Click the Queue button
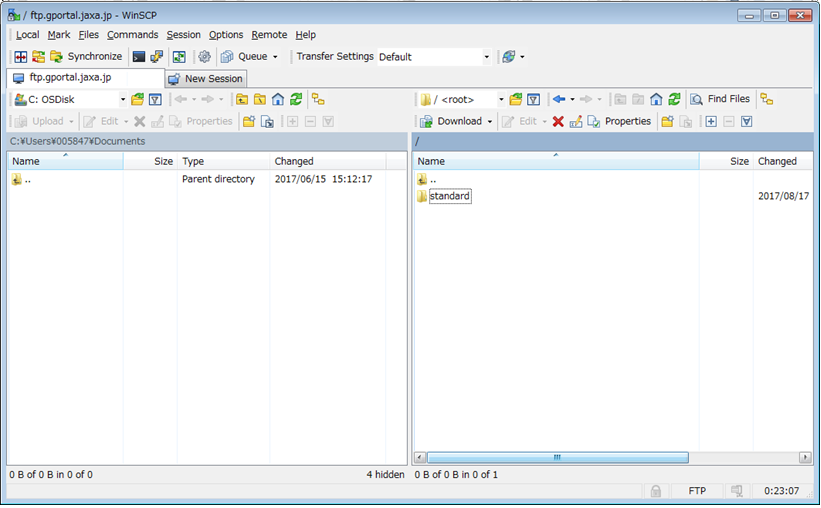Image resolution: width=821 pixels, height=508 pixels. pos(245,57)
